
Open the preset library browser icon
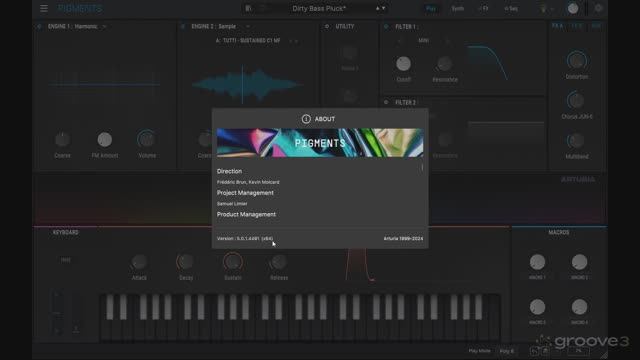pos(248,8)
